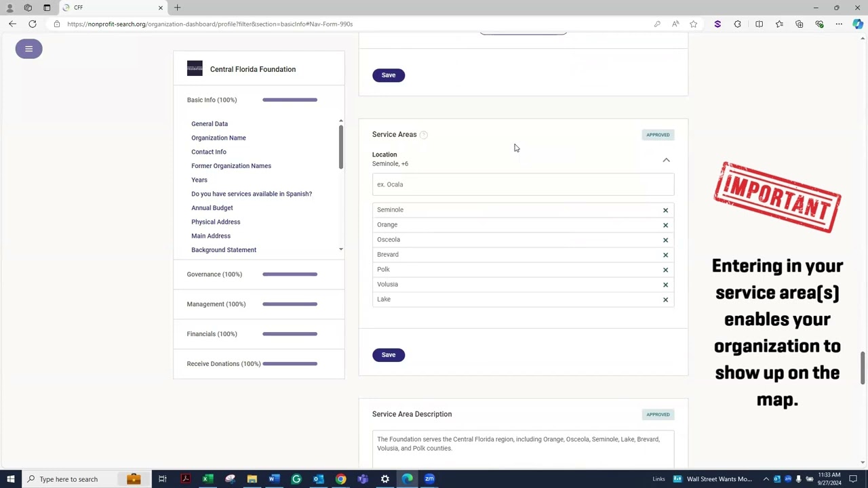Click the Basic Info progress bar

tap(290, 100)
